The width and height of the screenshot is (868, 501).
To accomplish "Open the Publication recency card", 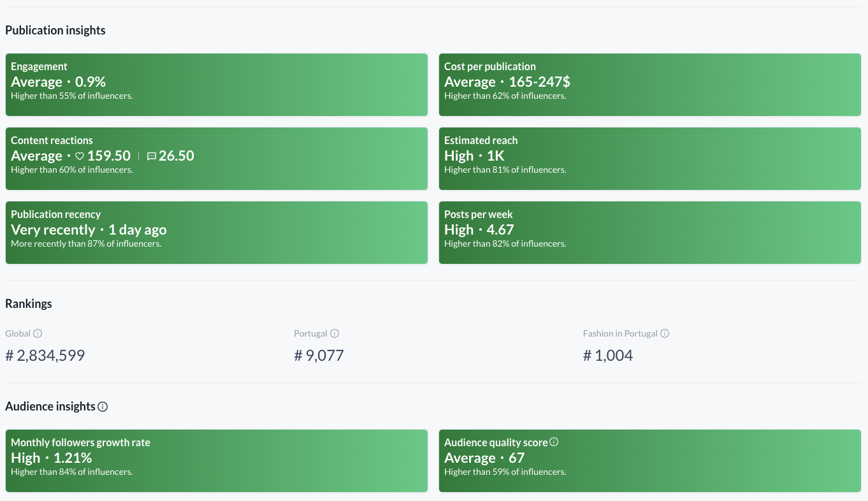I will click(x=217, y=233).
